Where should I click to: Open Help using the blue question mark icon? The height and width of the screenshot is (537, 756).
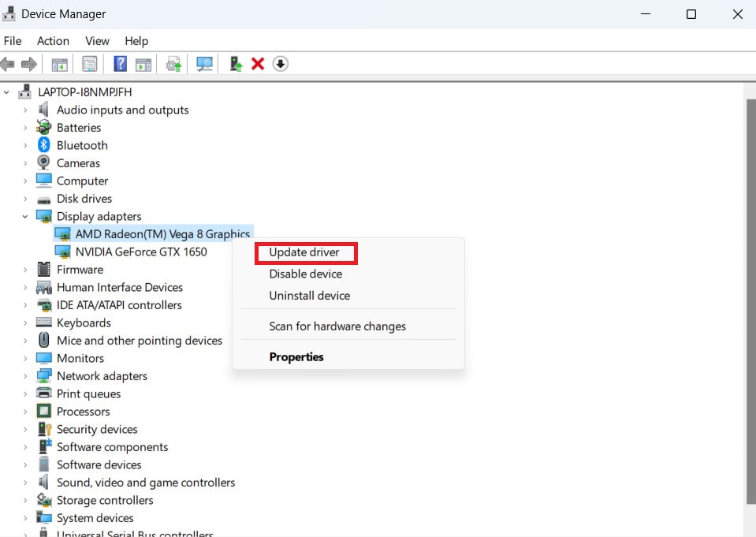coord(119,64)
